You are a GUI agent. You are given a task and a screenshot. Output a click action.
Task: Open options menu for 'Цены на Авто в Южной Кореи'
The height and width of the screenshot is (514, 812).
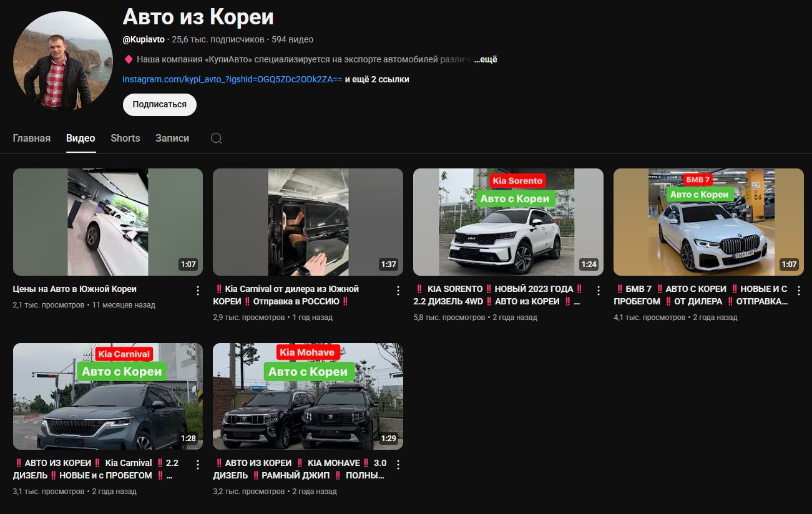click(x=198, y=291)
